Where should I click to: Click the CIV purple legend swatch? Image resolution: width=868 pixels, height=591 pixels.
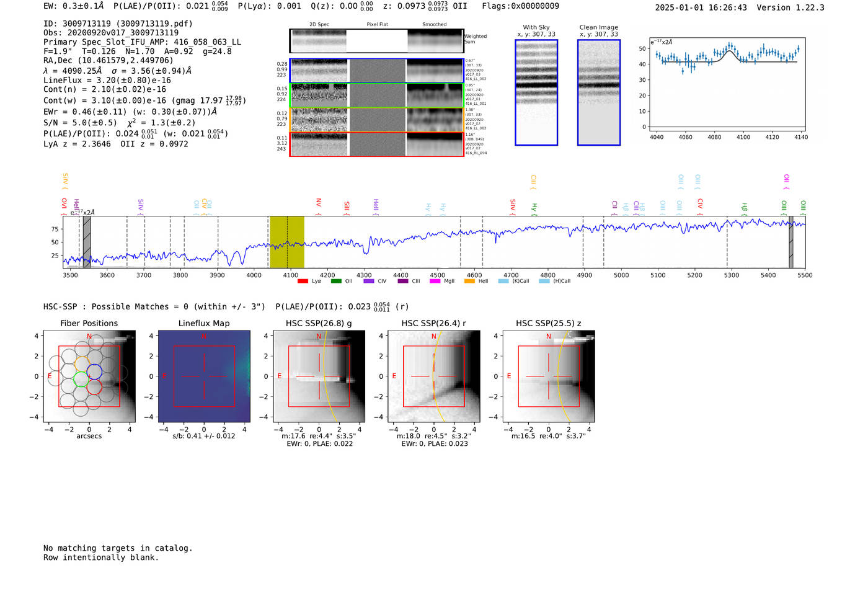[x=369, y=281]
